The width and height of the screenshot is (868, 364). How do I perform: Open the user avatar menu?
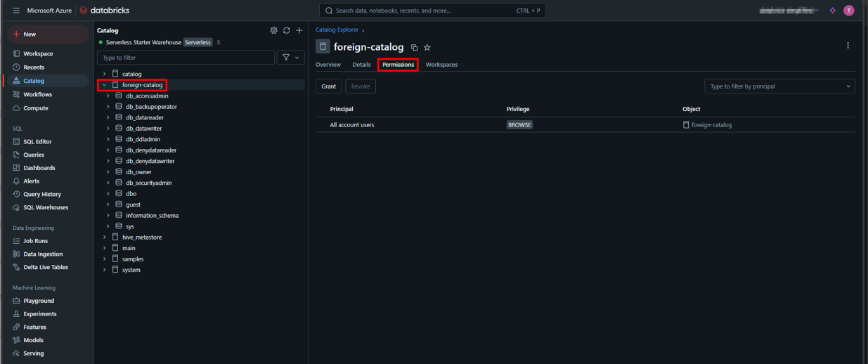tap(849, 11)
